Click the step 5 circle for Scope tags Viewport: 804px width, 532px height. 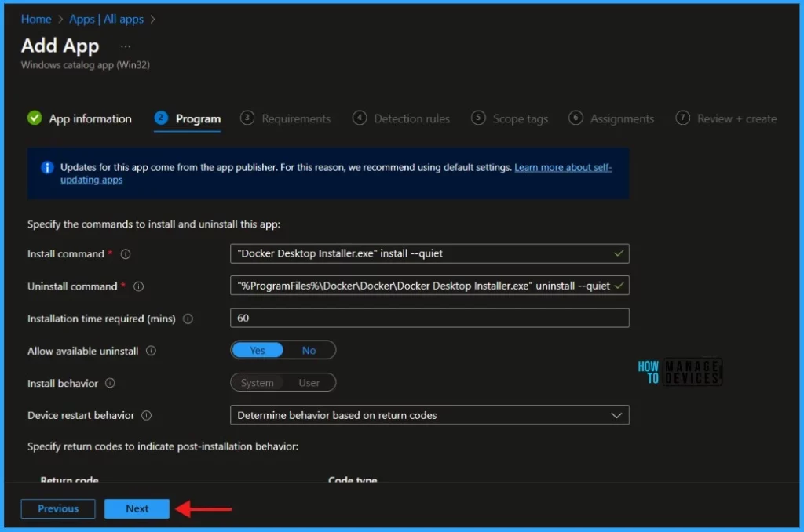(x=478, y=118)
